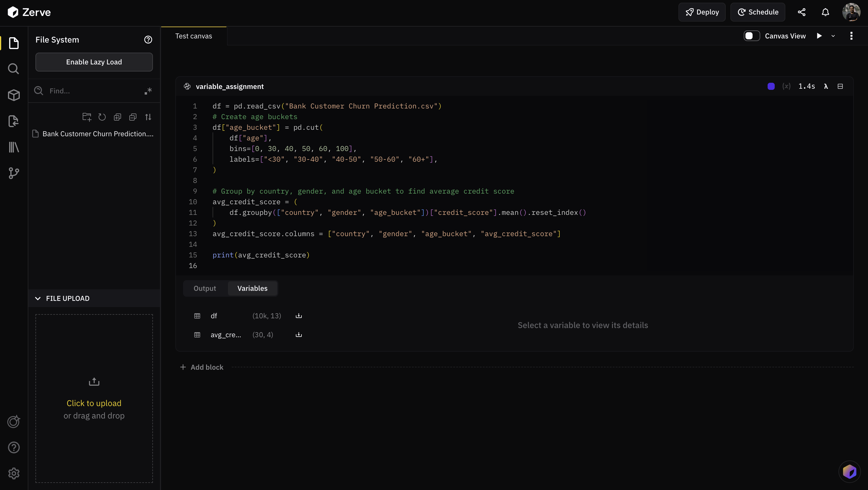Select the Test canvas tab
Screen dimensions: 868x490
(194, 36)
